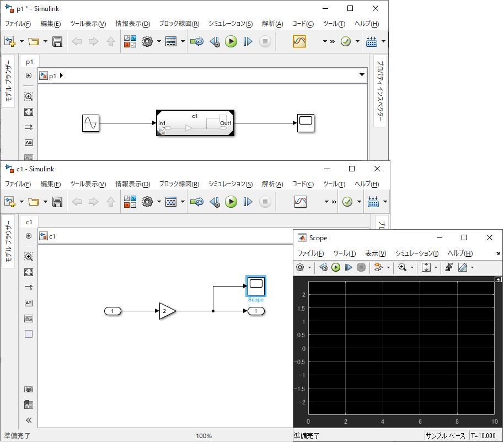Open 解析 menu in c1 window
504x443 pixels.
[x=272, y=184]
